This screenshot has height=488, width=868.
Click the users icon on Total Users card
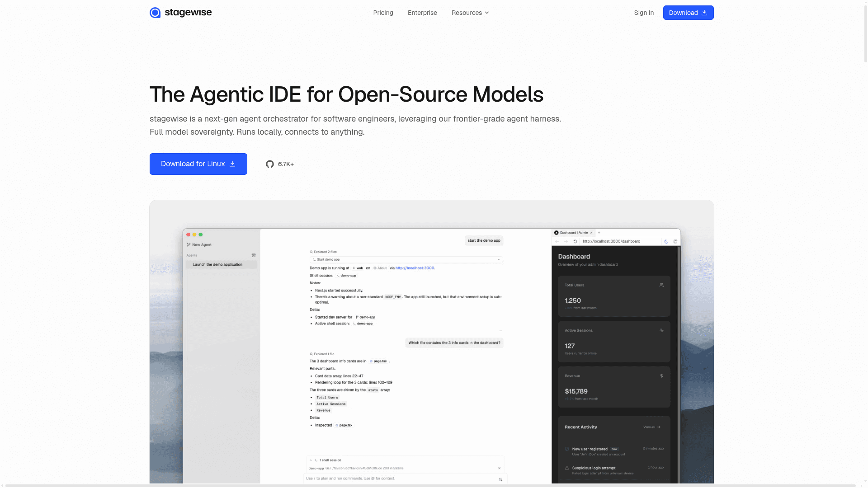pyautogui.click(x=661, y=285)
